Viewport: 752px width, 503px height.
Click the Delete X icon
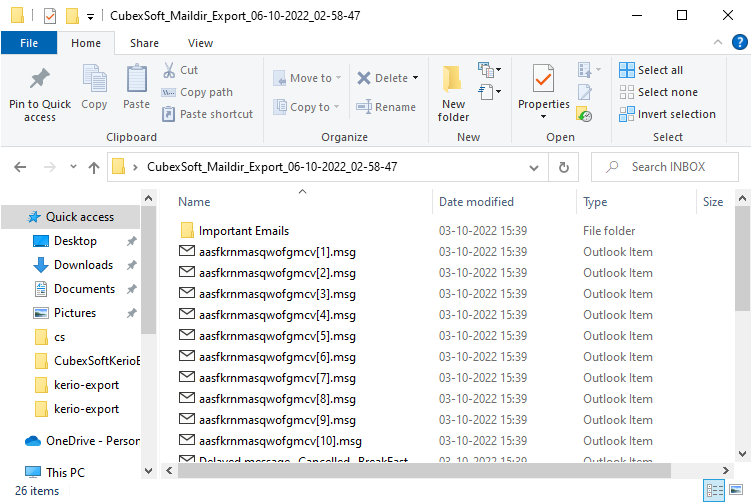tap(364, 78)
